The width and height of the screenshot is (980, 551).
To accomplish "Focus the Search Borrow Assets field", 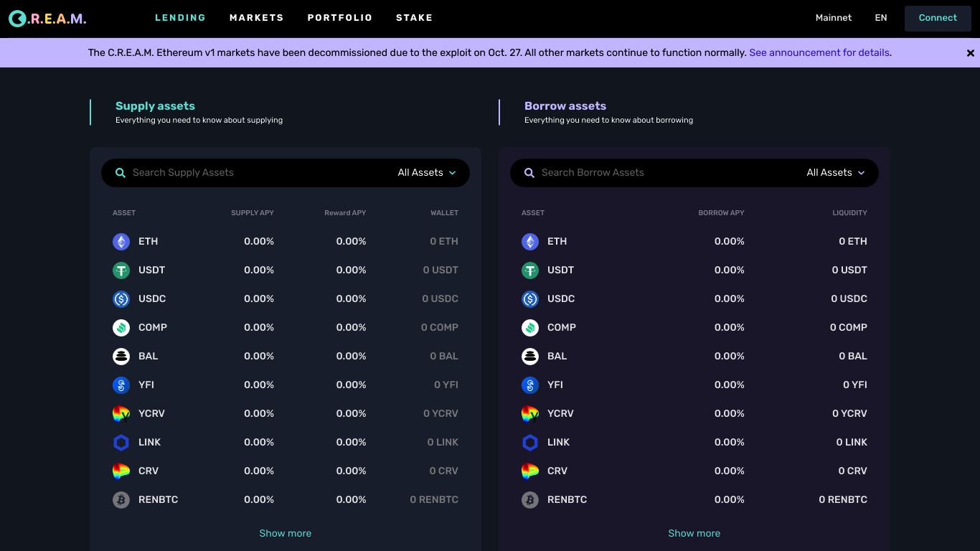I will tap(667, 173).
